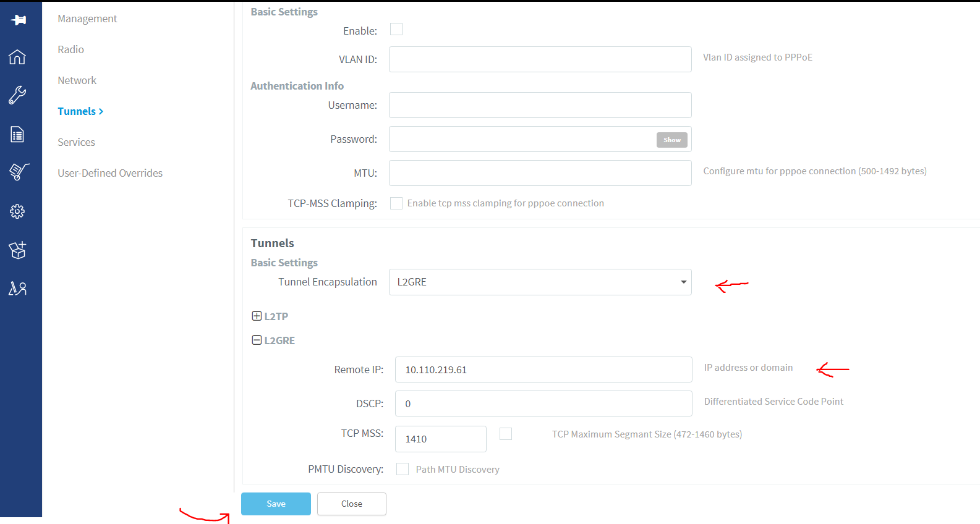Toggle TCP-MSS Clamping checkbox

click(x=396, y=203)
